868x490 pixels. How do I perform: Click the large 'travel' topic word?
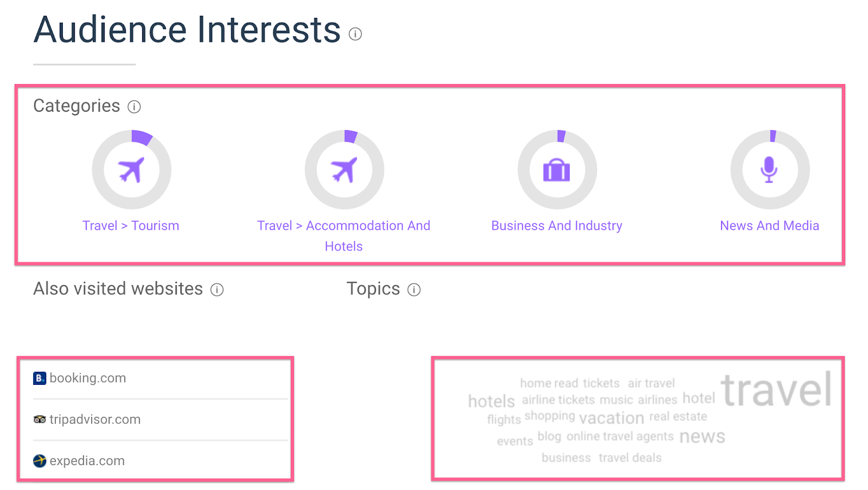(776, 389)
